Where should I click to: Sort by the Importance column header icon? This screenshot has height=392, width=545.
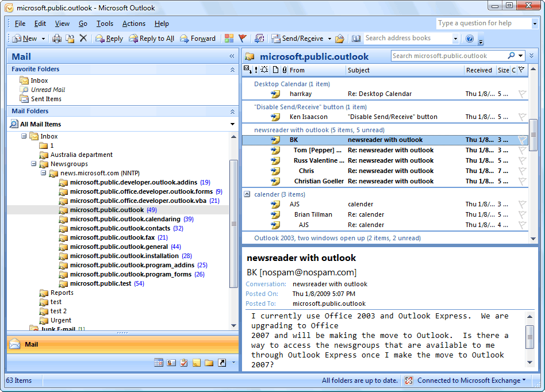pos(256,70)
